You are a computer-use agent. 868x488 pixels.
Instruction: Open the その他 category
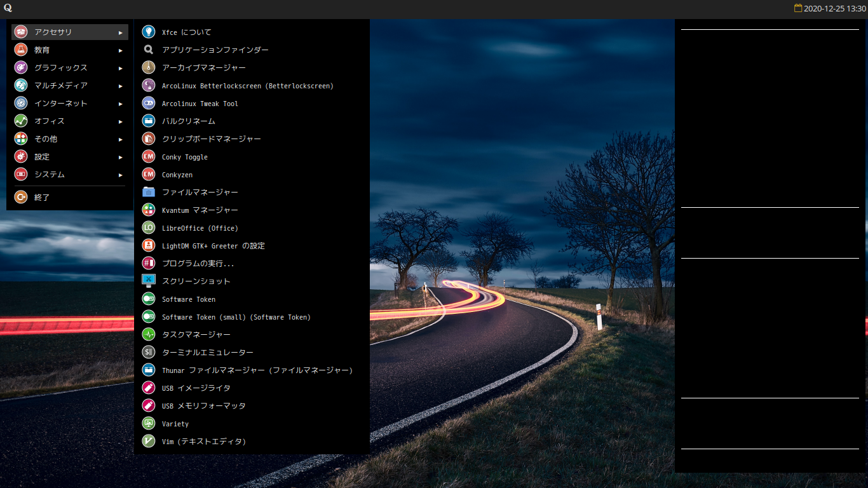click(70, 139)
